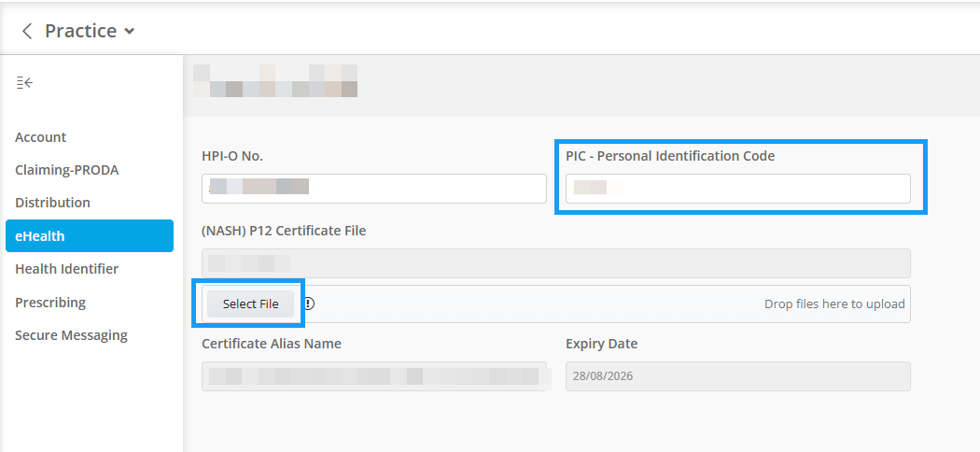Expand the Practice dropdown chevron
The width and height of the screenshot is (980, 452).
click(130, 31)
